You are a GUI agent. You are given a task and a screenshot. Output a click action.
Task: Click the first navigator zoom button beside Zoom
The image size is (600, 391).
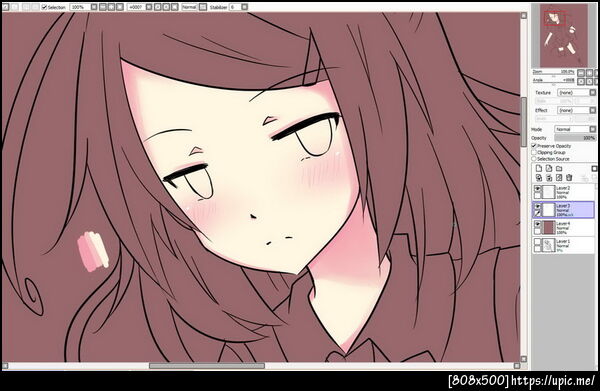click(581, 73)
